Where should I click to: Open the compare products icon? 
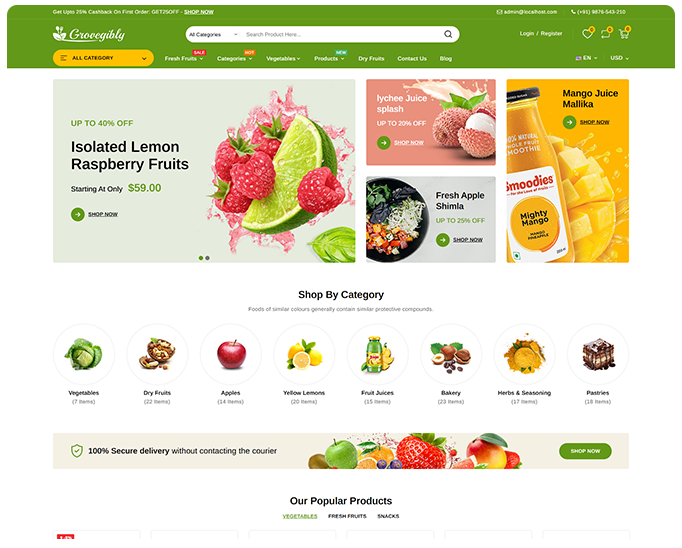pyautogui.click(x=605, y=34)
